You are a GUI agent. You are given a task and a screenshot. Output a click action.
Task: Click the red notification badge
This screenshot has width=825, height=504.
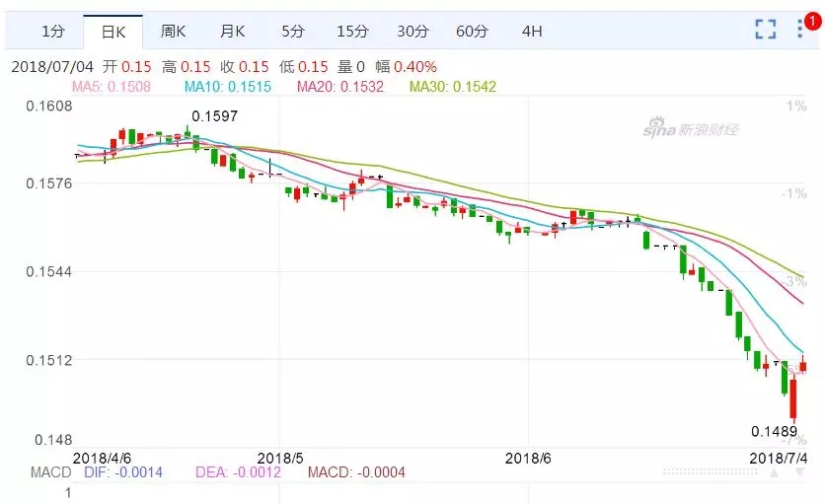tap(811, 20)
